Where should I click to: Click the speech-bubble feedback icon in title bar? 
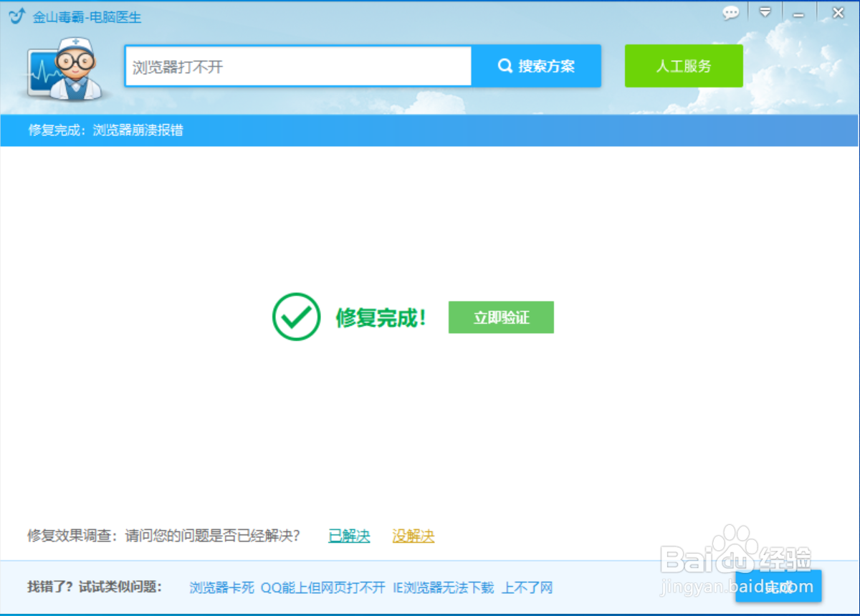click(x=731, y=13)
